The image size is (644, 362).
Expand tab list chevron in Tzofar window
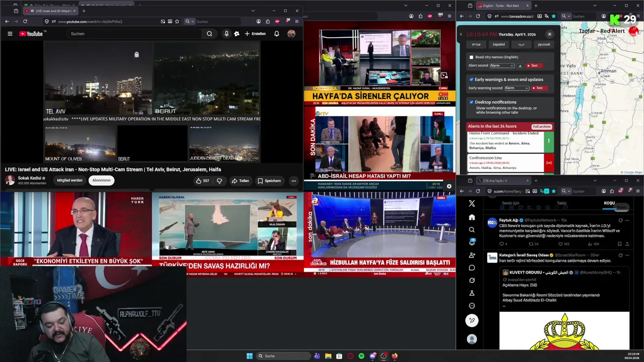tap(595, 6)
